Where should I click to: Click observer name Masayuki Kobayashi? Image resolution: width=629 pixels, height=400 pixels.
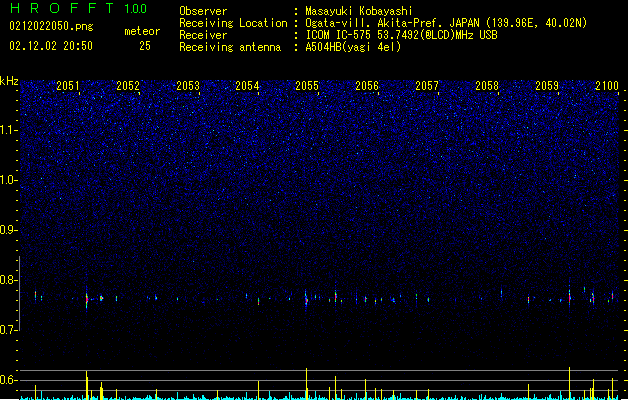(359, 11)
